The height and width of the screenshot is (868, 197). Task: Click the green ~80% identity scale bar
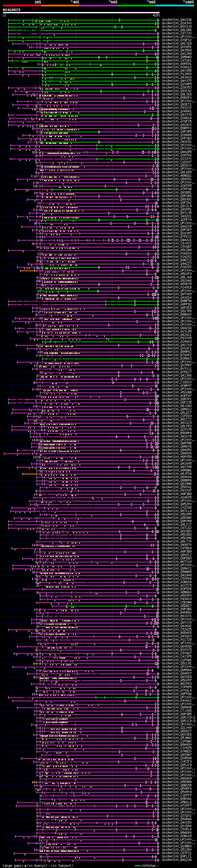click(137, 6)
